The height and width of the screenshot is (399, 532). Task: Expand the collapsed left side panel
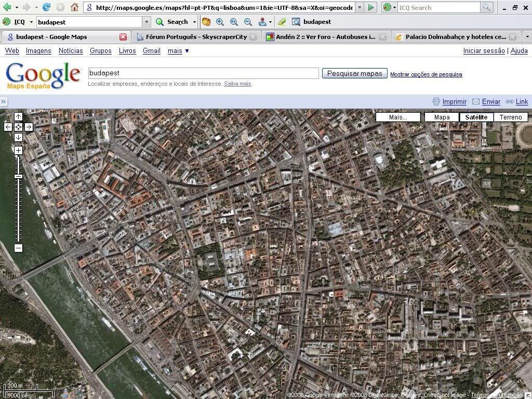4,102
